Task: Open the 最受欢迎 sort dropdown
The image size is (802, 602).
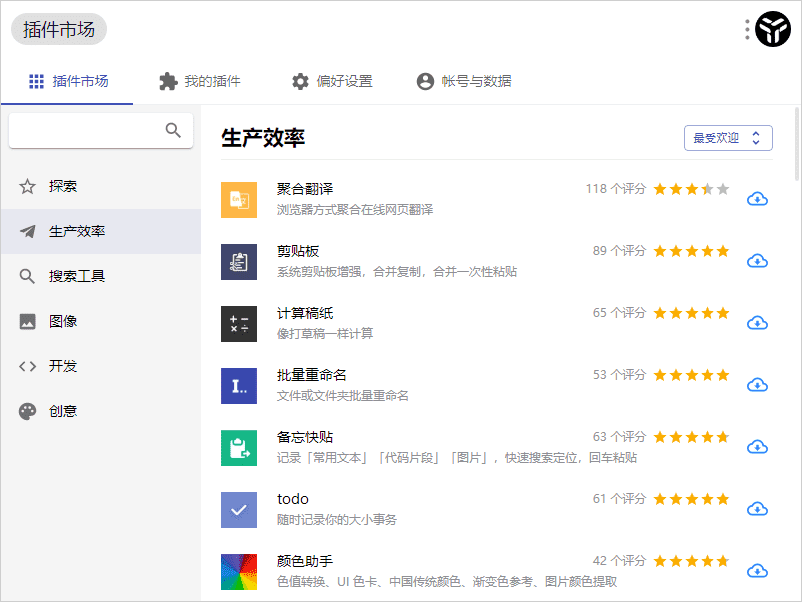Action: [x=727, y=137]
